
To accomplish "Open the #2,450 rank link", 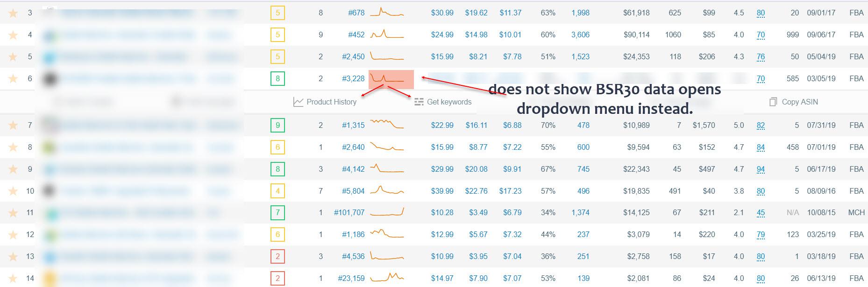I will click(353, 56).
